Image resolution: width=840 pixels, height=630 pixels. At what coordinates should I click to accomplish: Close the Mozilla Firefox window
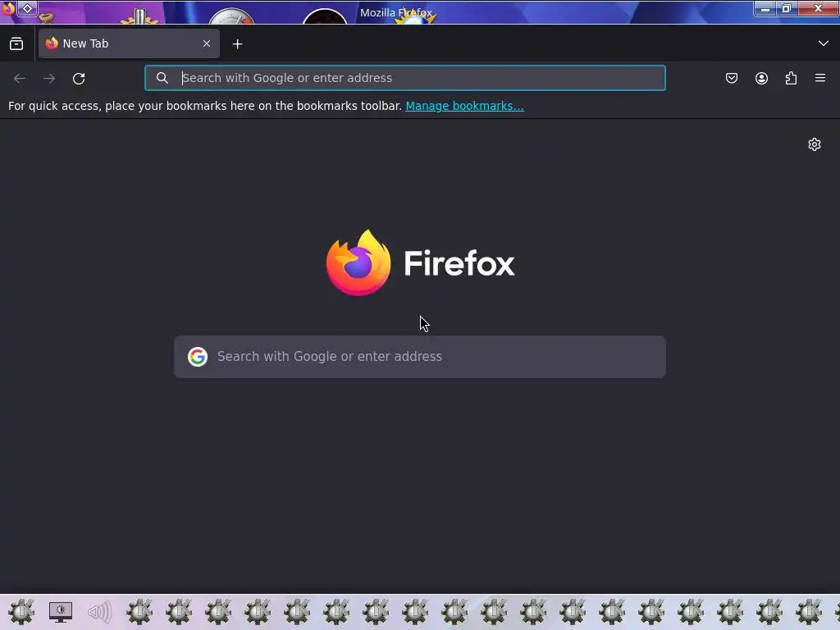(x=818, y=8)
